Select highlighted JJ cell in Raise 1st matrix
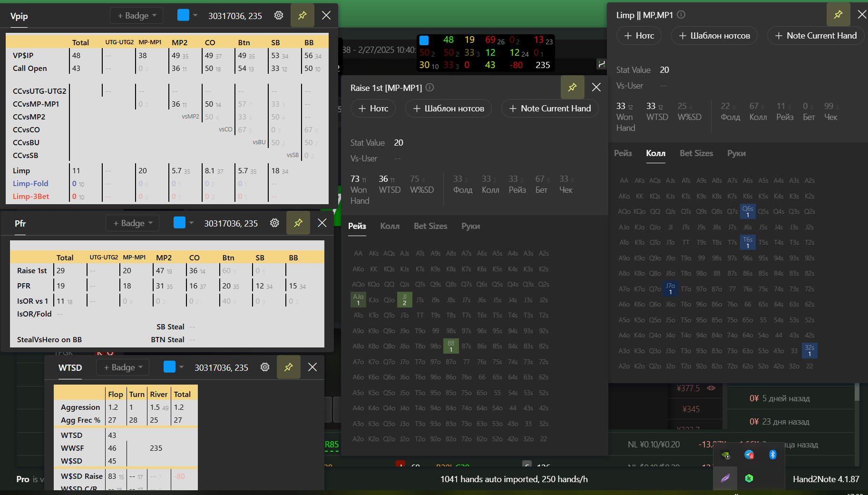 pos(404,299)
